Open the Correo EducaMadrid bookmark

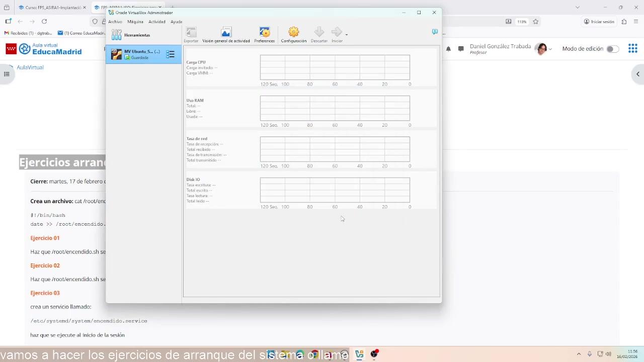coord(81,33)
